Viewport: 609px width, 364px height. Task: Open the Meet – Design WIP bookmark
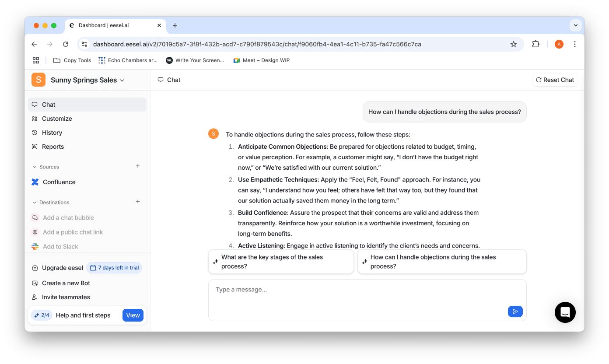point(262,60)
